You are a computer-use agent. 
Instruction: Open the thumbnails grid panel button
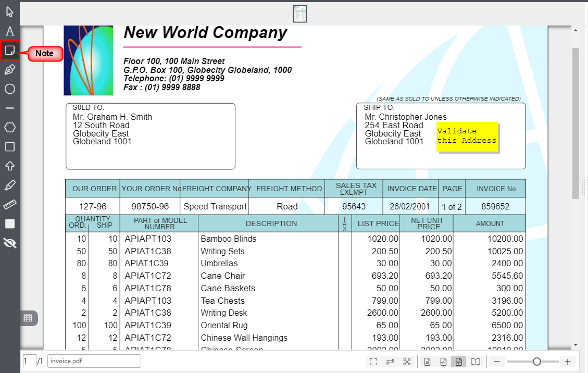pyautogui.click(x=28, y=318)
